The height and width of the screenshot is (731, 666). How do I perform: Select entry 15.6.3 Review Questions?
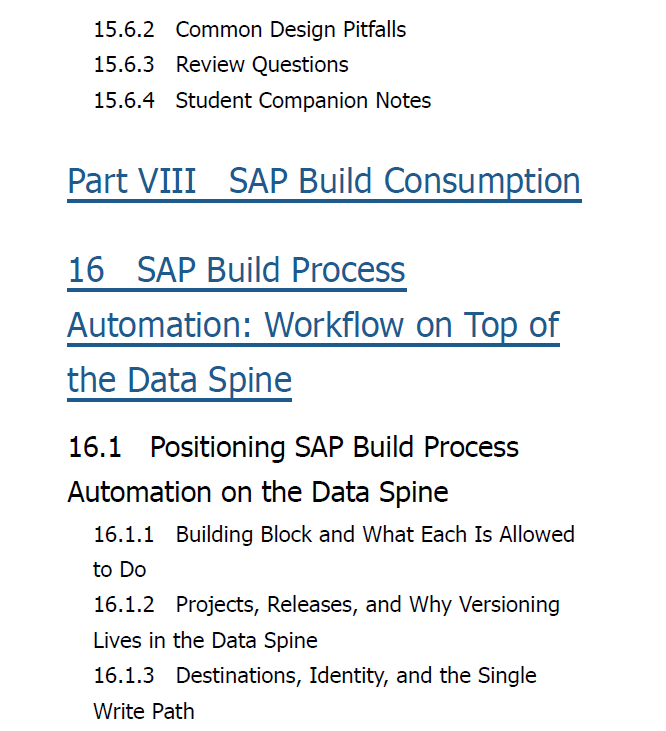click(221, 65)
